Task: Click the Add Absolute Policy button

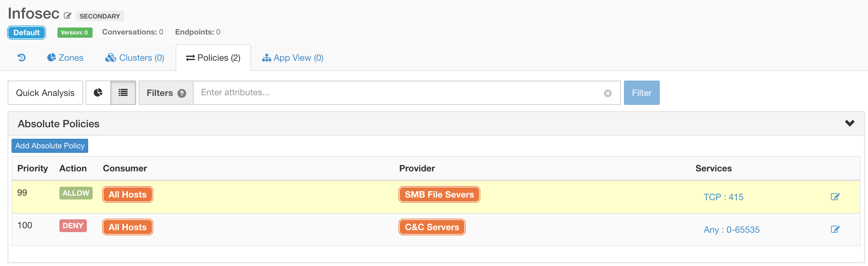Action: pyautogui.click(x=50, y=146)
